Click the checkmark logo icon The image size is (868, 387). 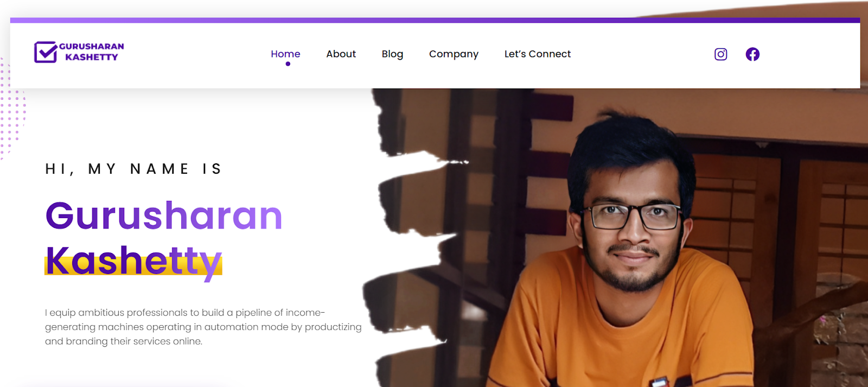46,52
